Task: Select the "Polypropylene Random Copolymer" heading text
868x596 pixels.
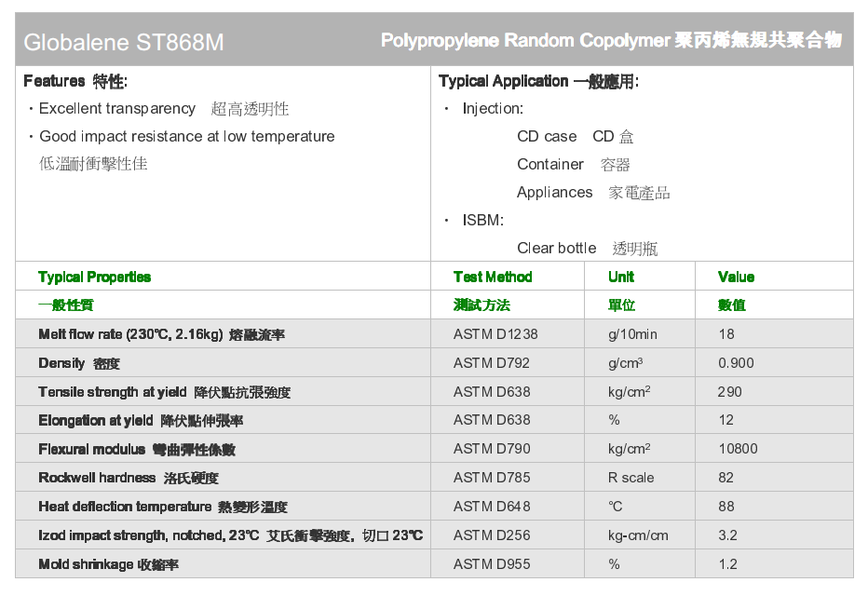Action: [x=525, y=40]
